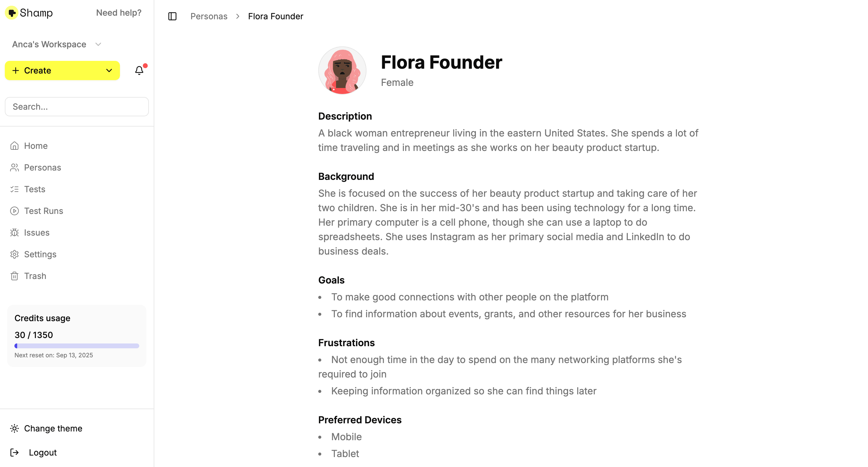Click the Tests checklist icon

point(14,189)
